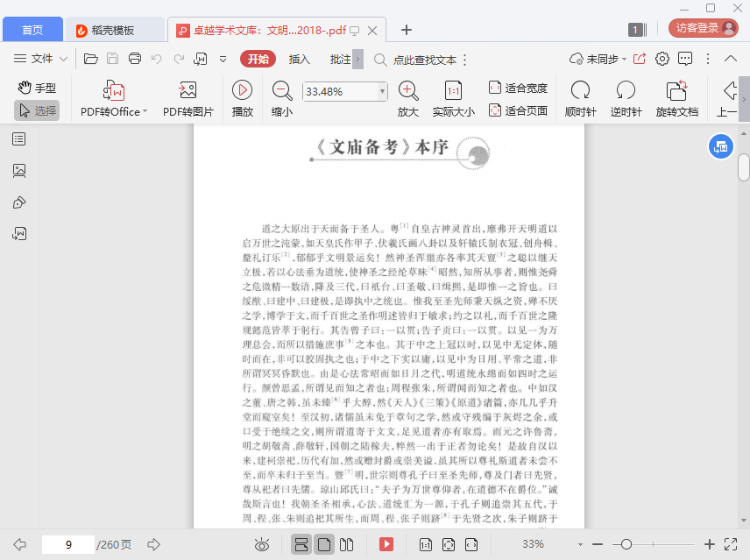
Task: Expand the 未同步 sync dropdown
Action: pyautogui.click(x=624, y=60)
